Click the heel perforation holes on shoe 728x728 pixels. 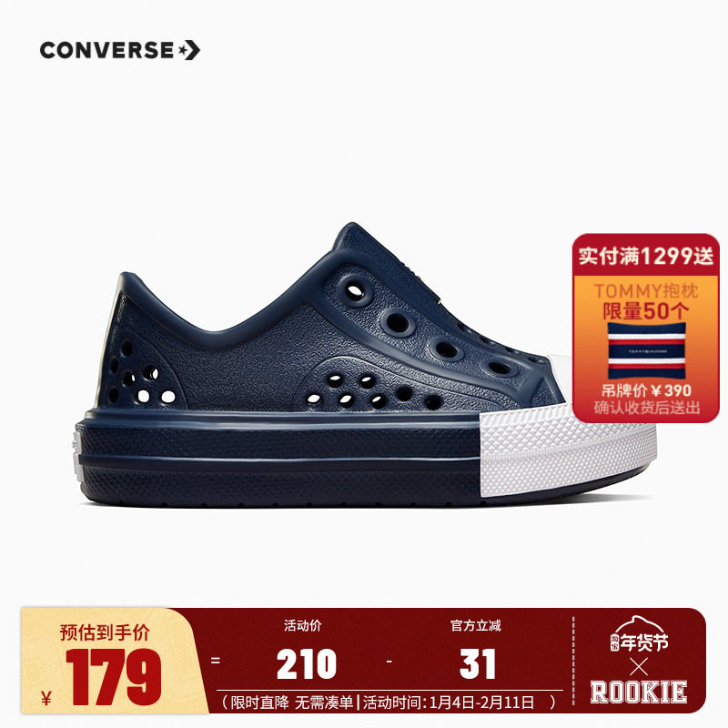point(139,375)
